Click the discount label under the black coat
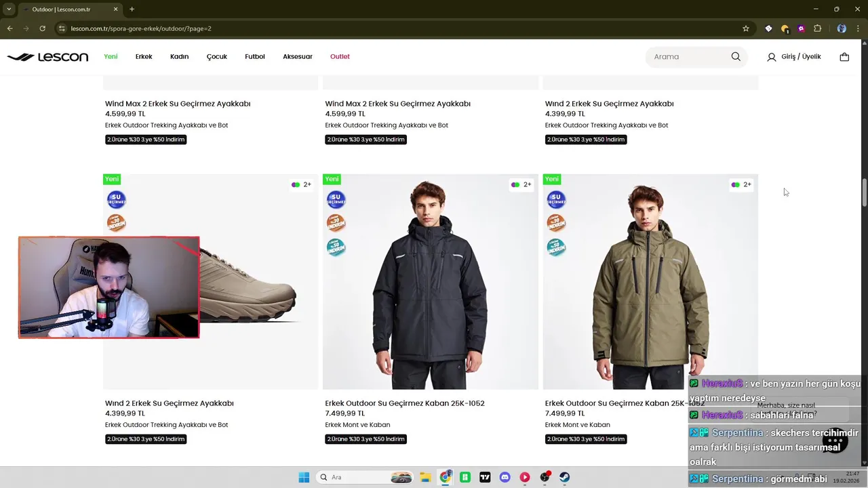 (366, 439)
